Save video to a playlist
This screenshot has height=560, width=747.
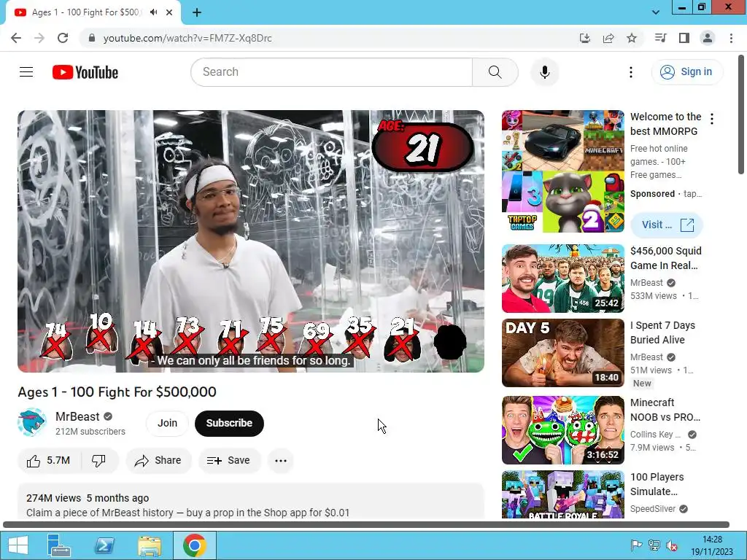point(229,461)
